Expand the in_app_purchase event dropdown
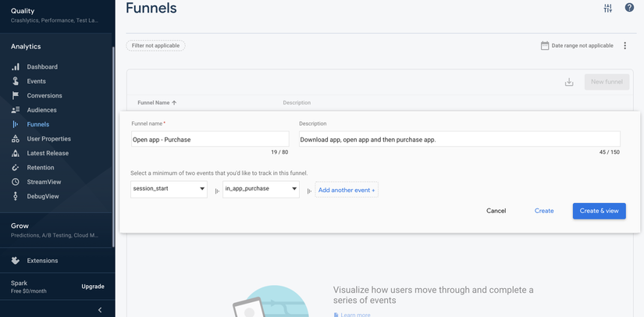Viewport: 644px width, 317px height. [x=261, y=189]
